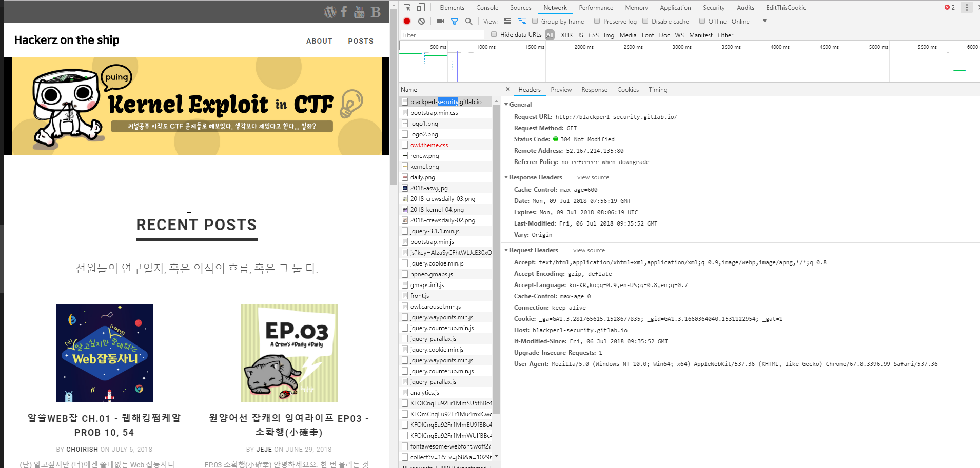Tick the Hide data URLs checkbox
The image size is (980, 468).
coord(494,34)
